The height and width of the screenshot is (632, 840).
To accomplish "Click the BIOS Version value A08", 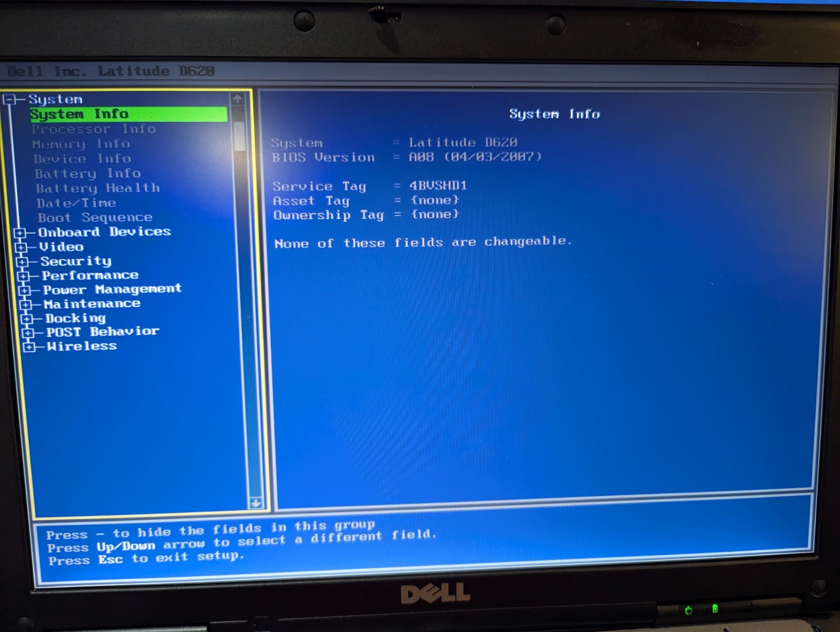I will click(x=475, y=157).
